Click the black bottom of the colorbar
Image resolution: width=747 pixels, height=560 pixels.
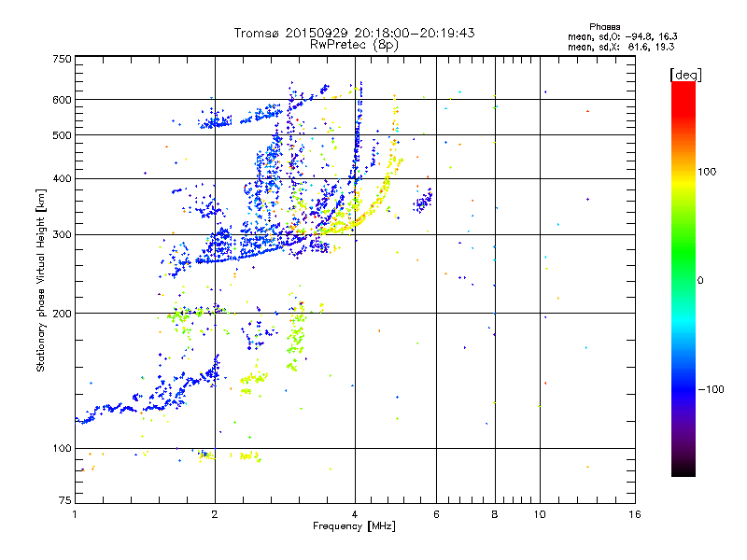click(684, 470)
